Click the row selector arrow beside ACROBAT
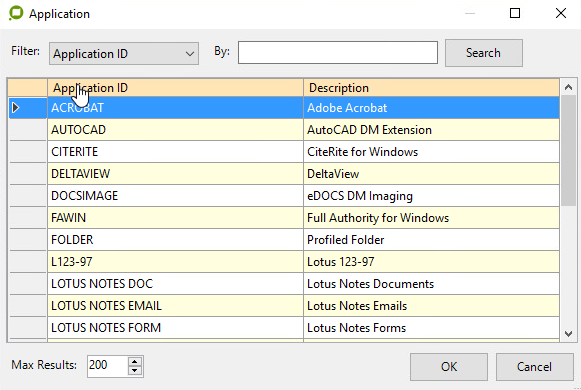This screenshot has height=390, width=581. (16, 108)
